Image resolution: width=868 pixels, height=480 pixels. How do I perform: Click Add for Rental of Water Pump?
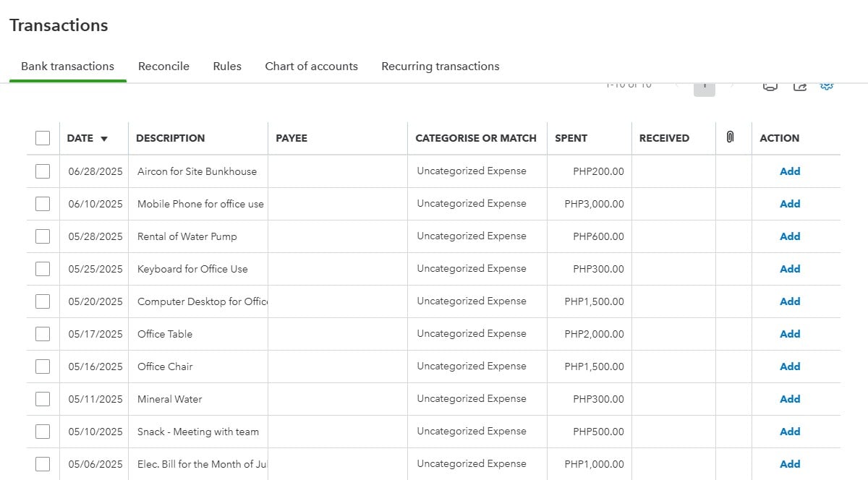(x=790, y=236)
